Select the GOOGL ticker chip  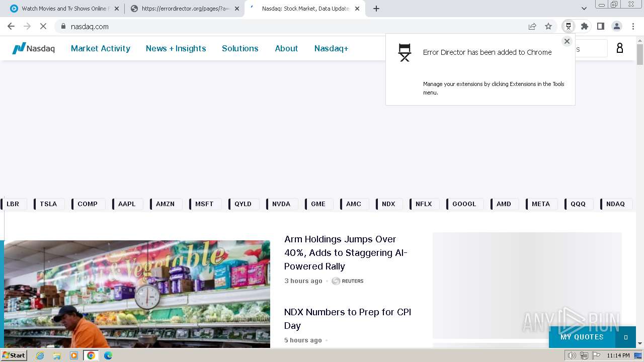click(x=464, y=204)
